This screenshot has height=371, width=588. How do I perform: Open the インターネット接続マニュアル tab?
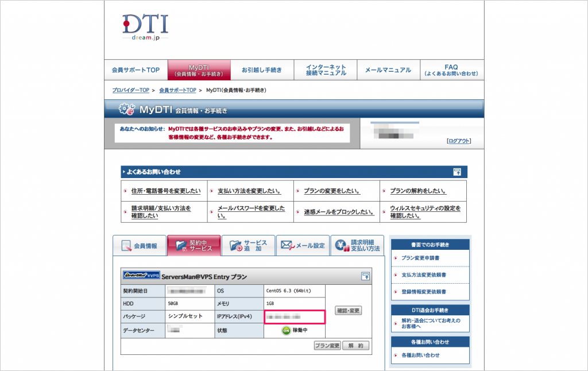(x=326, y=70)
